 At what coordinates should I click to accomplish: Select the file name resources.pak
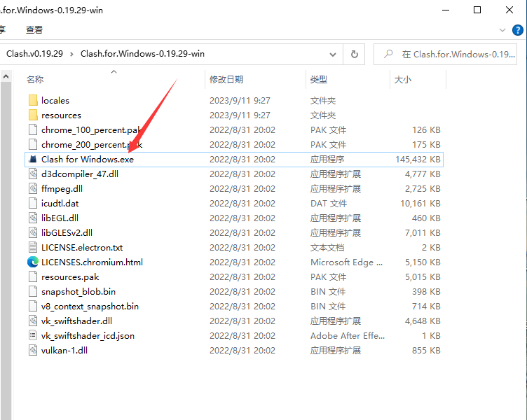tap(70, 277)
